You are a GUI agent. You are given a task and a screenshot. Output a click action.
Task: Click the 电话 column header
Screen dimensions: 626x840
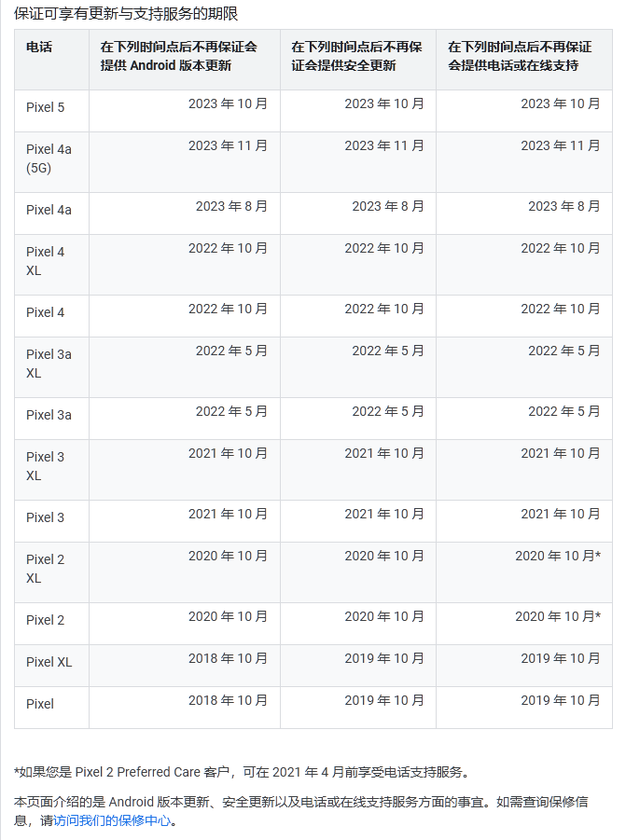(39, 47)
